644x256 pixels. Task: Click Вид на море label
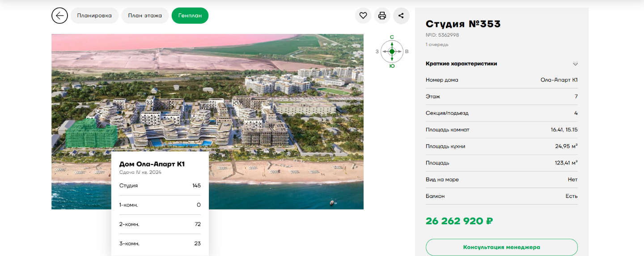point(442,179)
